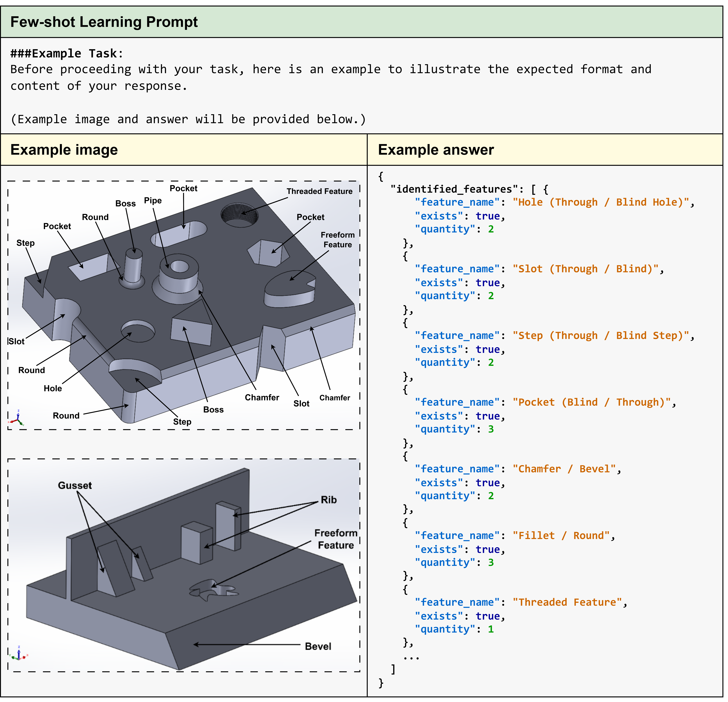The image size is (728, 702).
Task: Click the "Threaded Feature" label in the upper image
Action: (x=319, y=191)
